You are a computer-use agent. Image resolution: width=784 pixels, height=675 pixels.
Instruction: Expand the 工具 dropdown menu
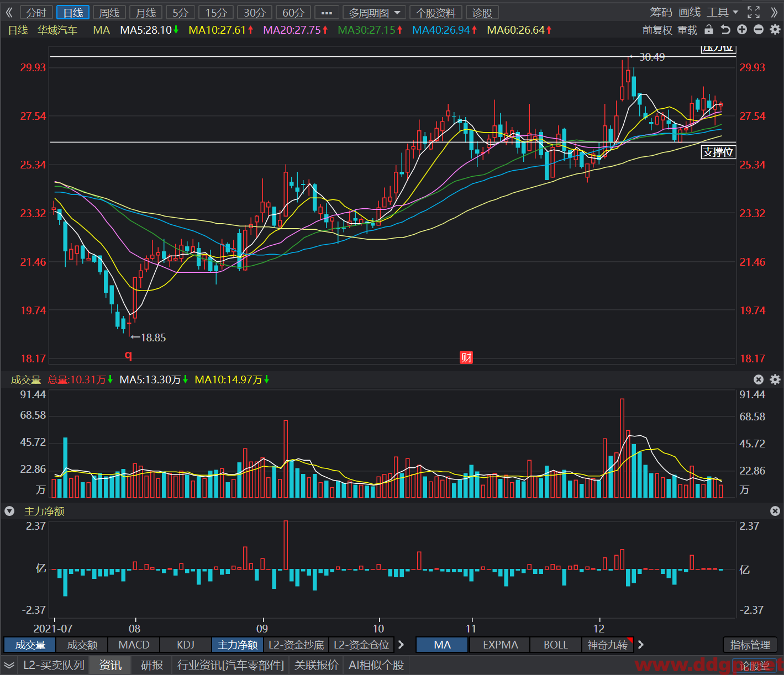tap(723, 12)
